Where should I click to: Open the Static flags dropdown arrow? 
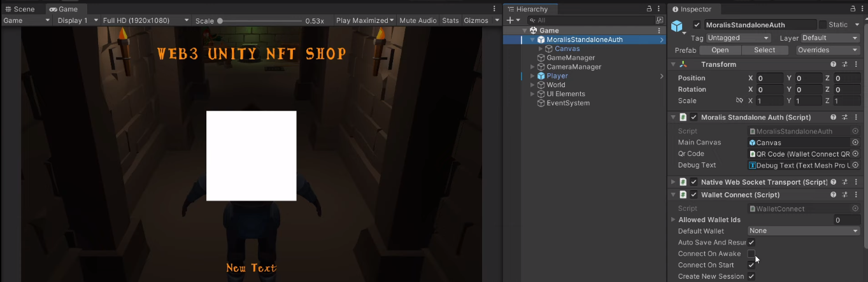(856, 25)
